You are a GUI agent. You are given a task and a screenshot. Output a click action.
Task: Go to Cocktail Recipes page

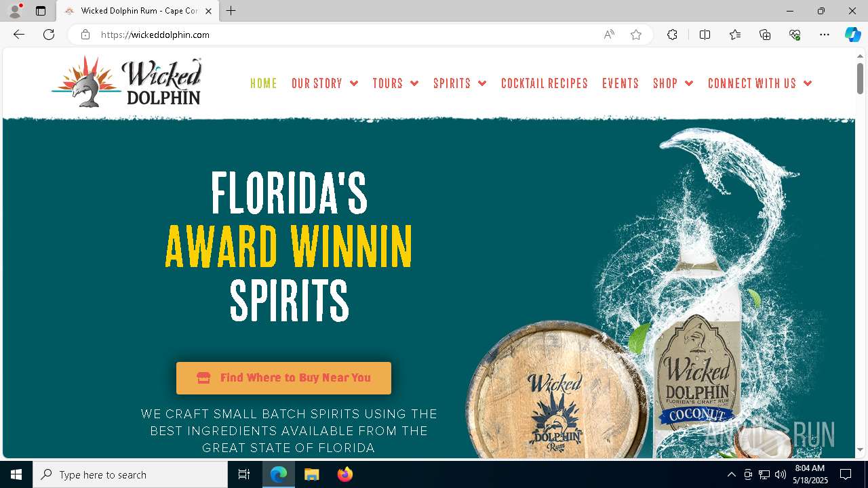click(x=545, y=83)
